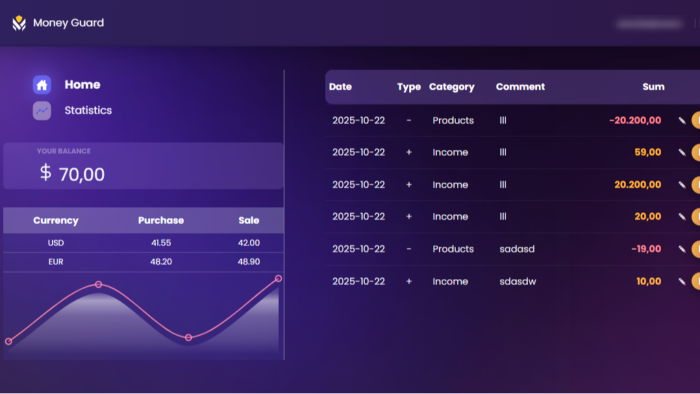Edit the 59,00 Income transaction
This screenshot has width=700, height=394.
click(682, 153)
